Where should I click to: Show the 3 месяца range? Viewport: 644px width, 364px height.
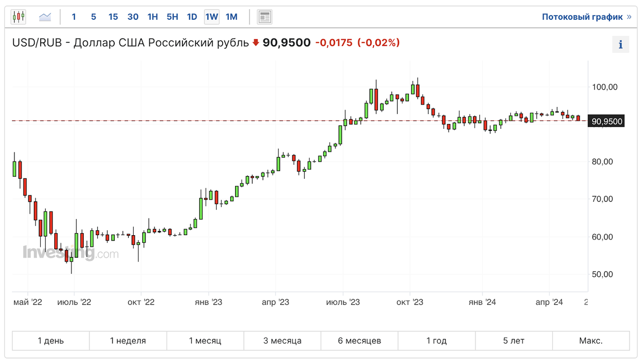click(x=282, y=340)
